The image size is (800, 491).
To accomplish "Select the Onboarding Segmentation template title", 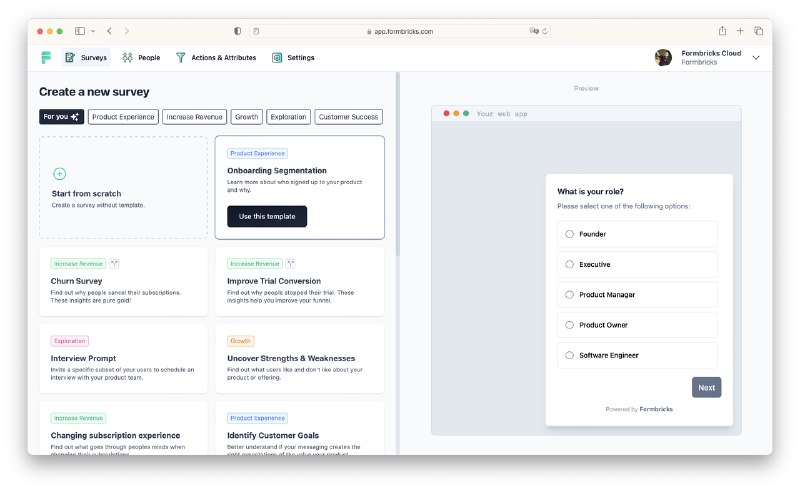I will pos(277,170).
